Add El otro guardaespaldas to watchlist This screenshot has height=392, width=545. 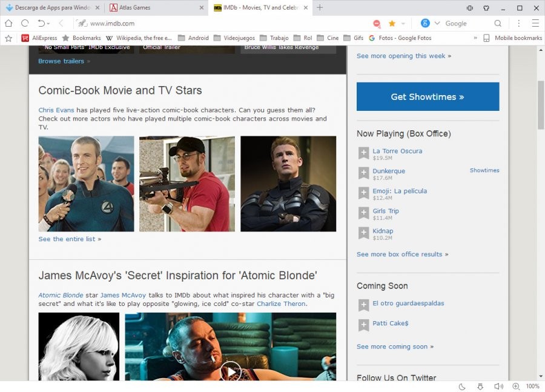click(363, 305)
